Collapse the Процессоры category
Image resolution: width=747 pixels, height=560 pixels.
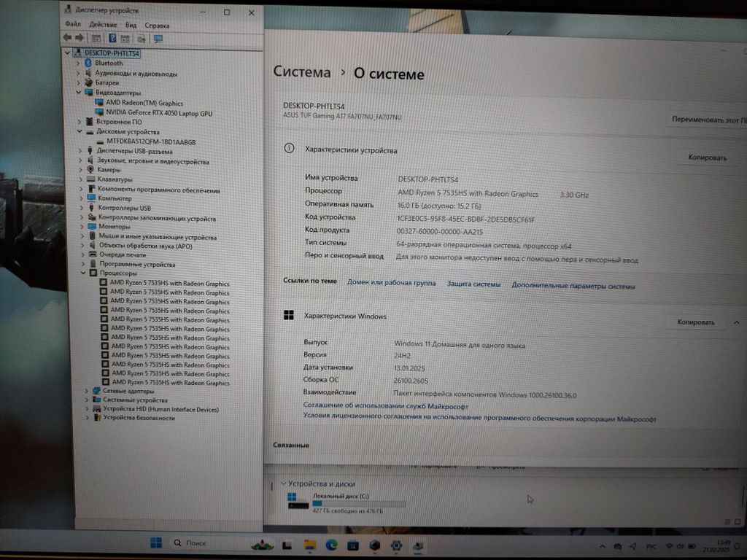pos(83,273)
